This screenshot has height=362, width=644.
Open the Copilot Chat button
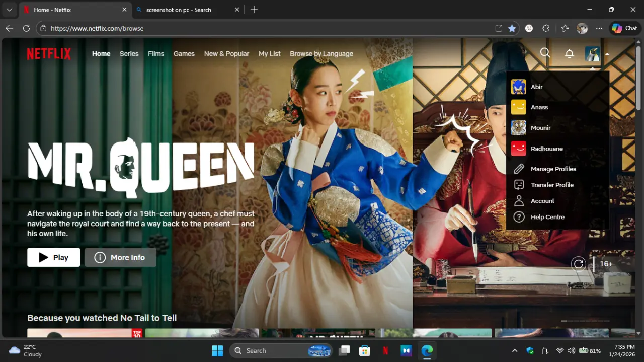[624, 28]
